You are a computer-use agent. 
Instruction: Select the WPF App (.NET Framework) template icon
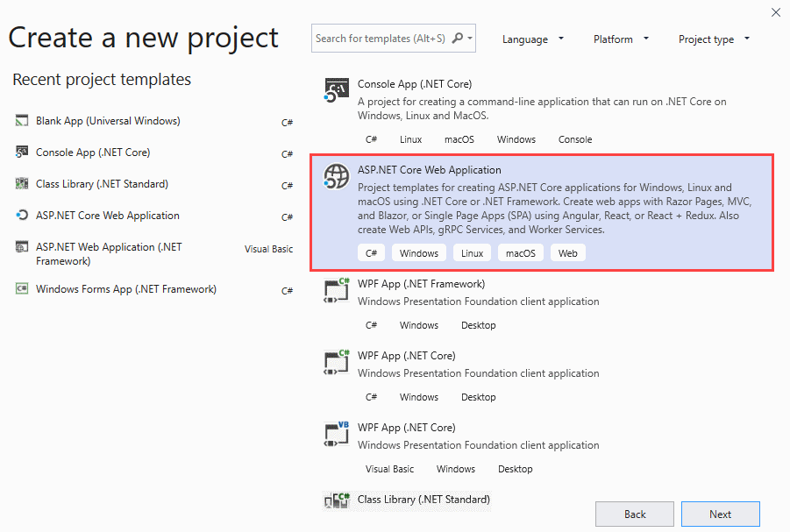coord(337,290)
